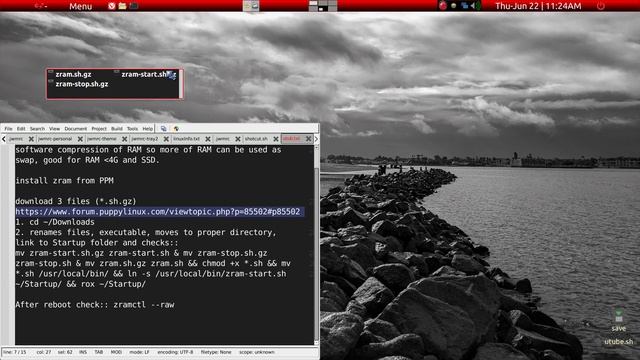Viewport: 640px width, 360px height.
Task: Click 'encoding: UTF-8' in status bar
Action: [x=176, y=352]
